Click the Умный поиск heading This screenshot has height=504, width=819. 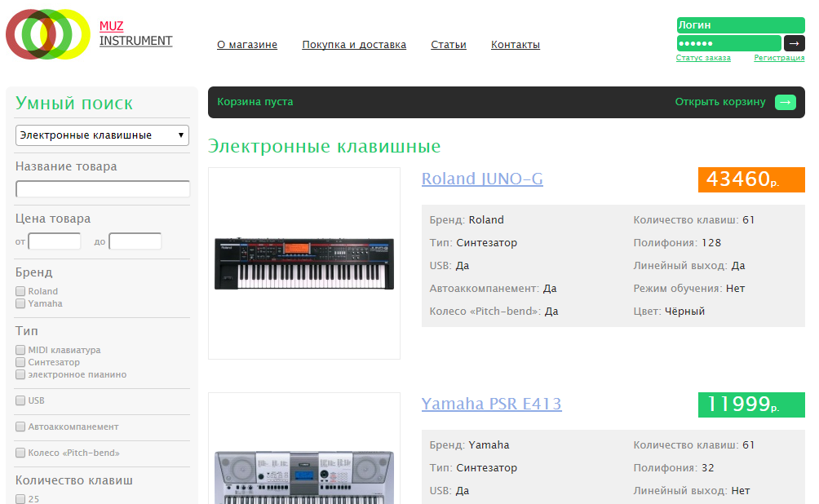(74, 104)
